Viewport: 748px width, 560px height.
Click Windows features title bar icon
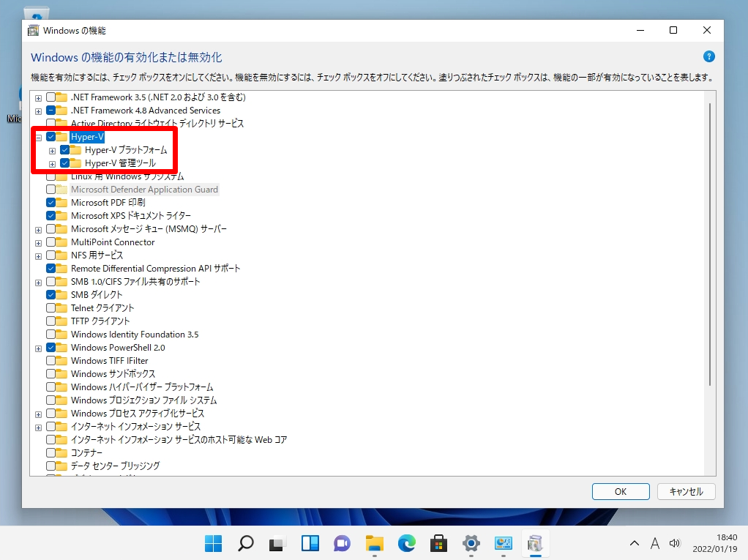[x=34, y=31]
